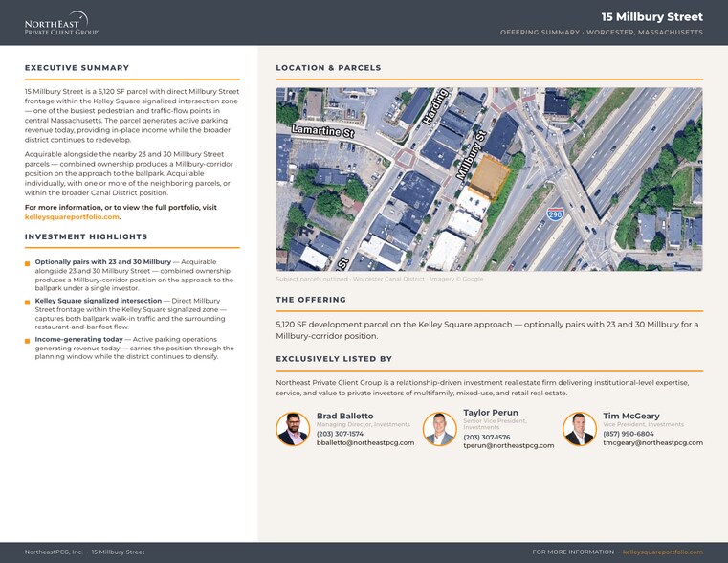Click Tim McGeary's headshot photo
Viewport: 728px width, 563px height.
pyautogui.click(x=579, y=429)
